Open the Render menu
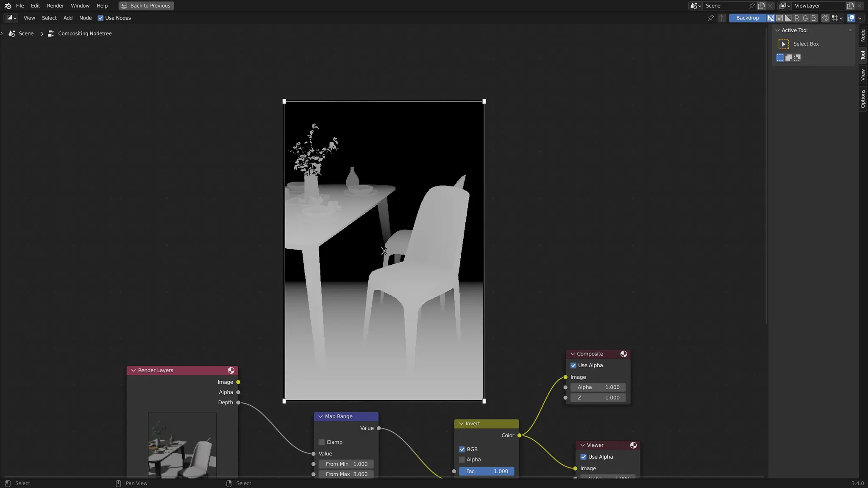This screenshot has width=868, height=488. tap(55, 6)
